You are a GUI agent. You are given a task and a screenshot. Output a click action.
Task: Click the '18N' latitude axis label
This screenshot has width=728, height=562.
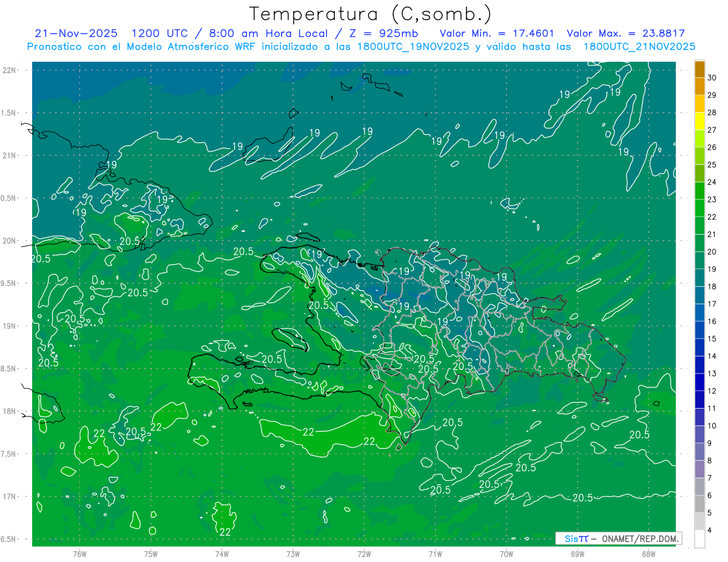click(9, 412)
